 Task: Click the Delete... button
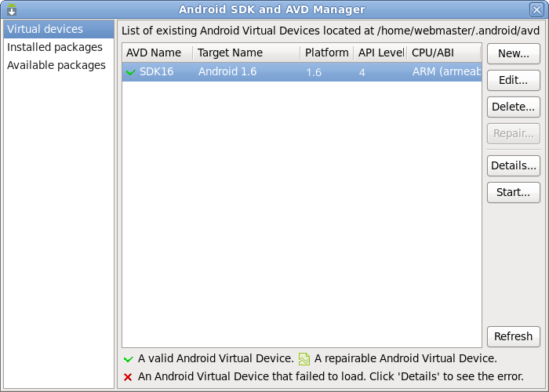pos(513,107)
